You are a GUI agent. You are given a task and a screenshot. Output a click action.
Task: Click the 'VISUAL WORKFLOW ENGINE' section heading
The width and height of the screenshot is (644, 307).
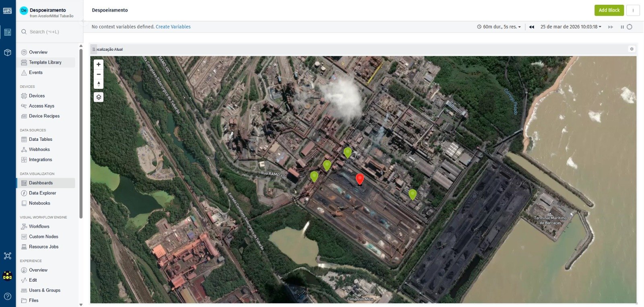coord(43,217)
